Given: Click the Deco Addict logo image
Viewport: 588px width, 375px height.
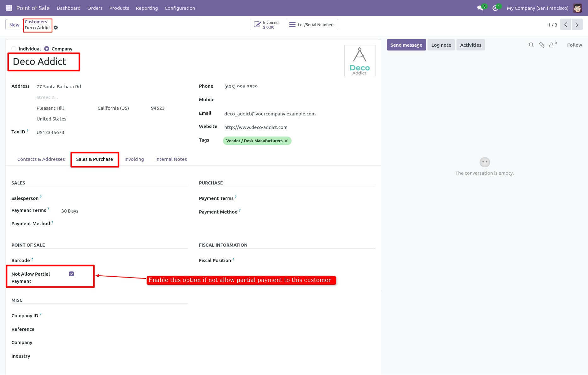Looking at the screenshot, I should click(x=360, y=61).
